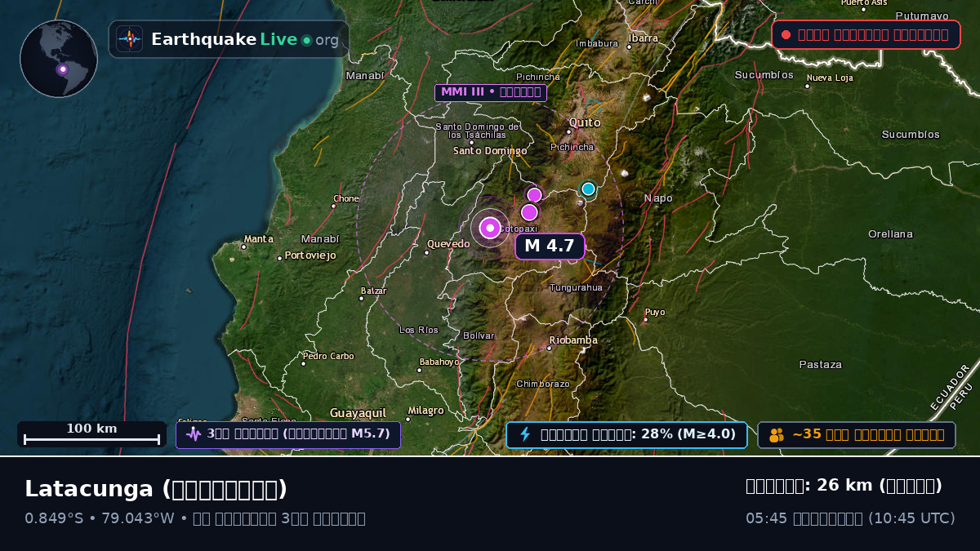
Task: Click the Pedro Carbo city label
Action: [328, 356]
